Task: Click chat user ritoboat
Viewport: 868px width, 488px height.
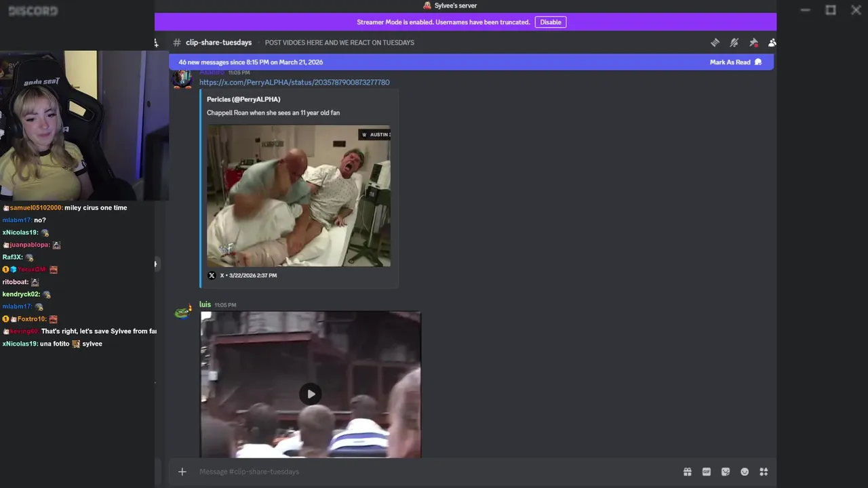Action: [x=15, y=282]
